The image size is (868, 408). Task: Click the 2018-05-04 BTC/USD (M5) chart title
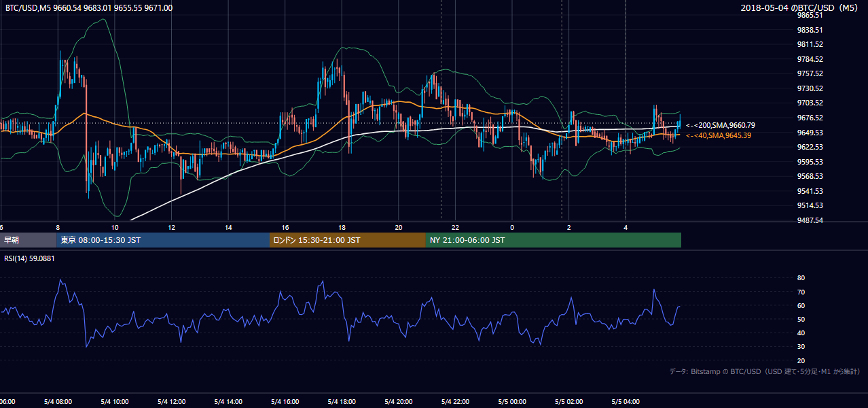pos(799,8)
